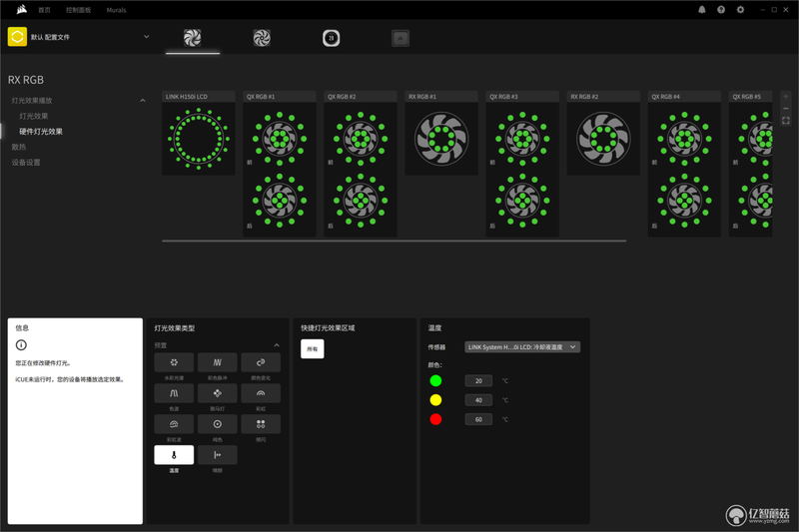Open iCUE settings gear icon
The image size is (799, 532).
740,10
